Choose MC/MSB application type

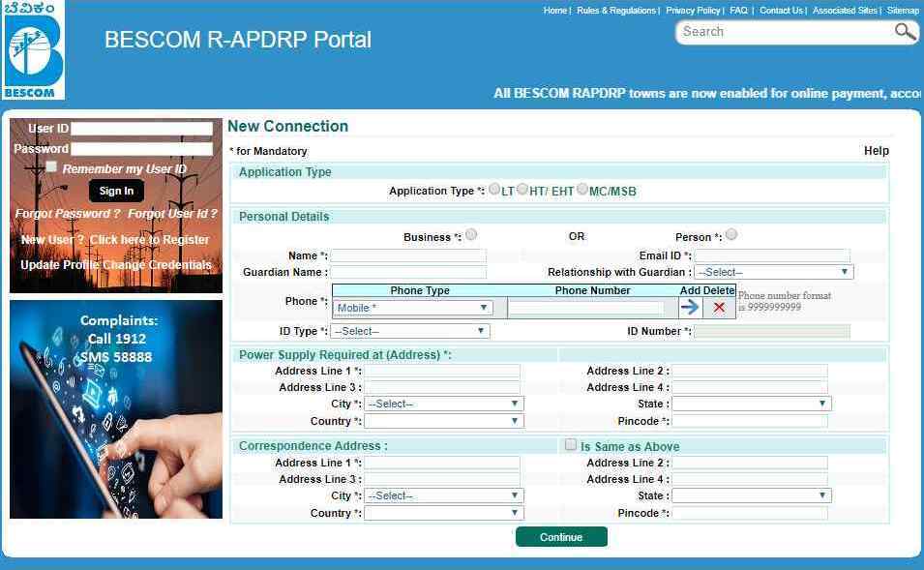[x=582, y=190]
